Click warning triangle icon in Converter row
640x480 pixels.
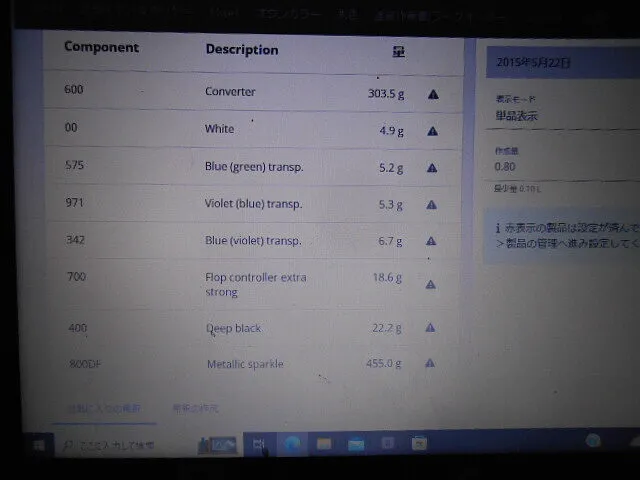(x=433, y=95)
